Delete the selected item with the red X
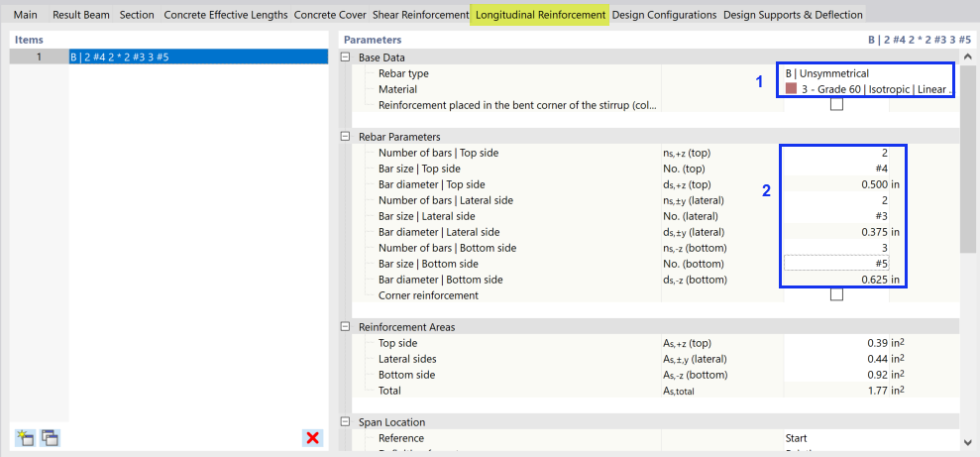This screenshot has width=980, height=457. (313, 437)
